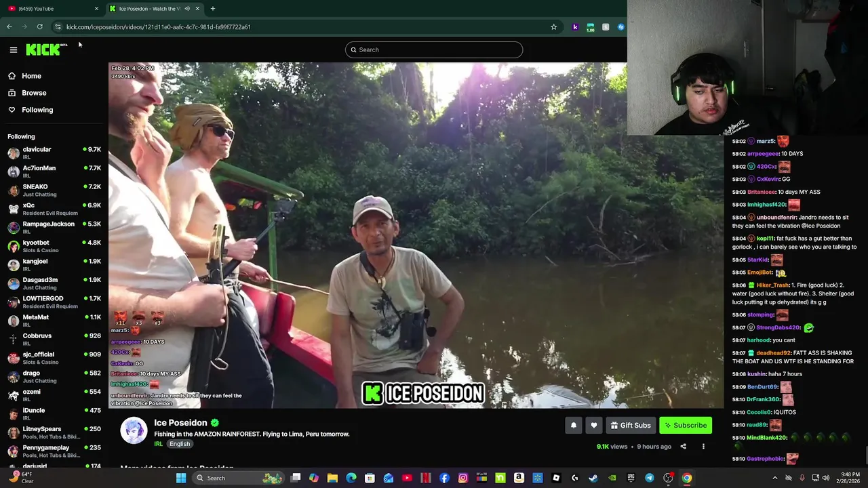Reload the current page

click(40, 26)
